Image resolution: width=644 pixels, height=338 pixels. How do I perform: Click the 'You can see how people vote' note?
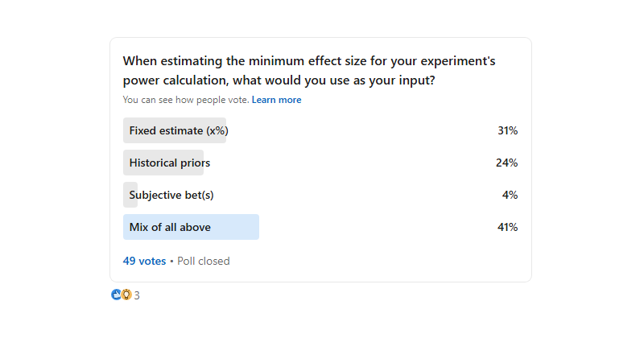(185, 100)
